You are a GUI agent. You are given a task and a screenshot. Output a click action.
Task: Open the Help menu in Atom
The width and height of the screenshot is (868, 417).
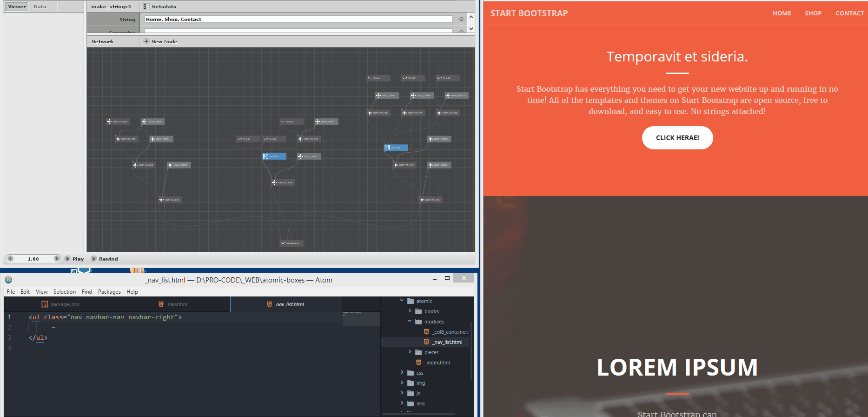(x=132, y=292)
